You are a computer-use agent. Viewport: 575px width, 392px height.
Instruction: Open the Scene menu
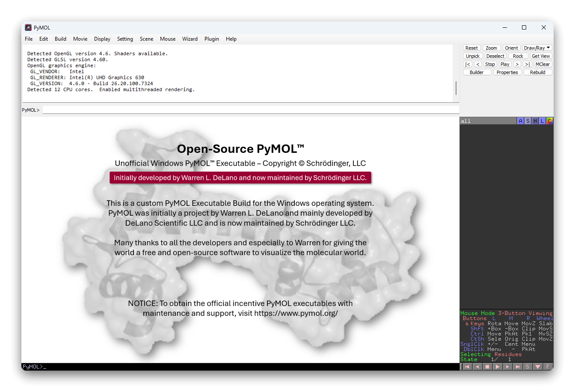pos(146,39)
